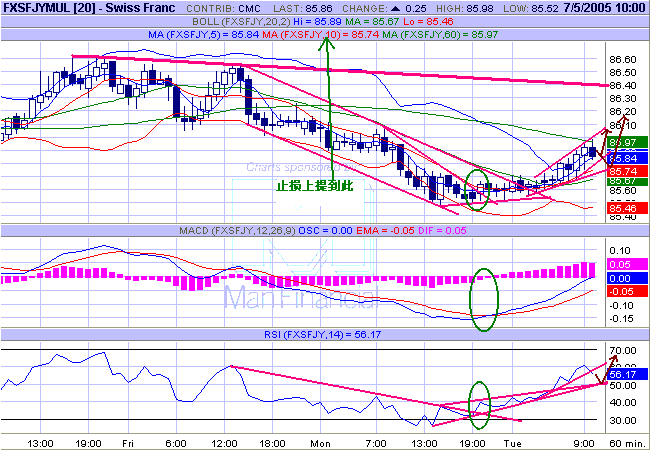Click the -0.15 MACD axis label

point(622,319)
